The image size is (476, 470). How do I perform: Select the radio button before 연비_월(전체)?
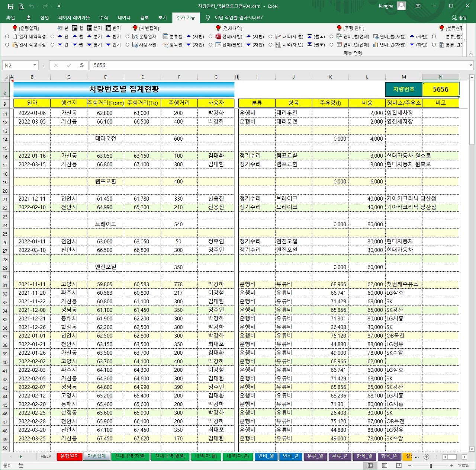[331, 36]
